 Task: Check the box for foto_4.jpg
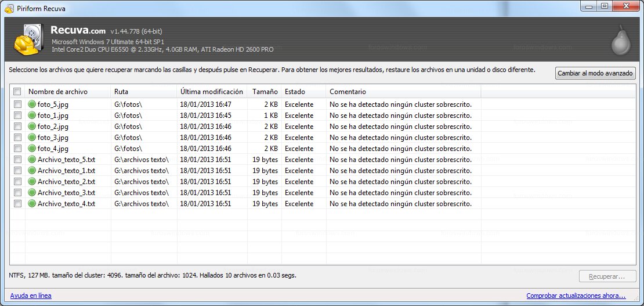(17, 149)
